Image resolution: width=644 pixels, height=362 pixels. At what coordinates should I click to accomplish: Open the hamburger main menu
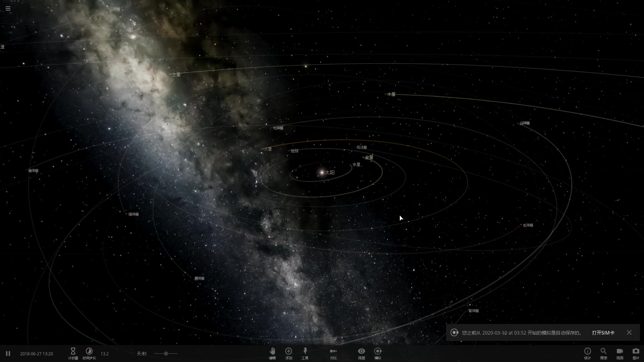(8, 9)
